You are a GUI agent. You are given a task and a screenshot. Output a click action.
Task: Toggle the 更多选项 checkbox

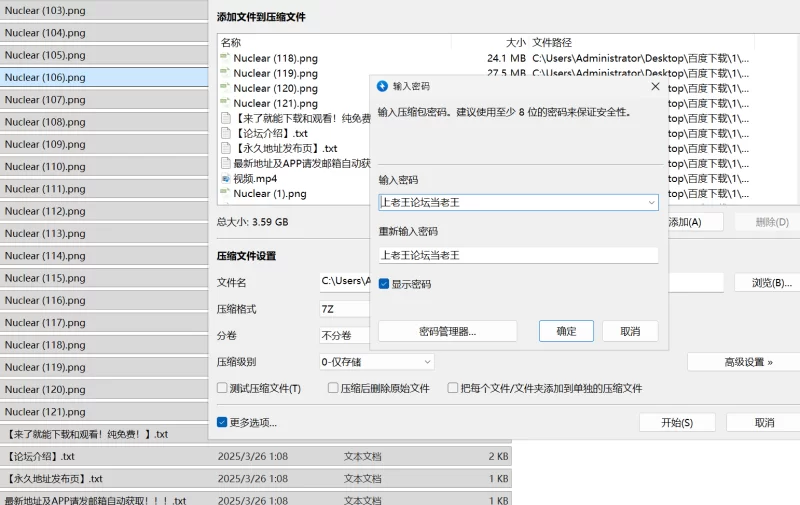coord(222,423)
